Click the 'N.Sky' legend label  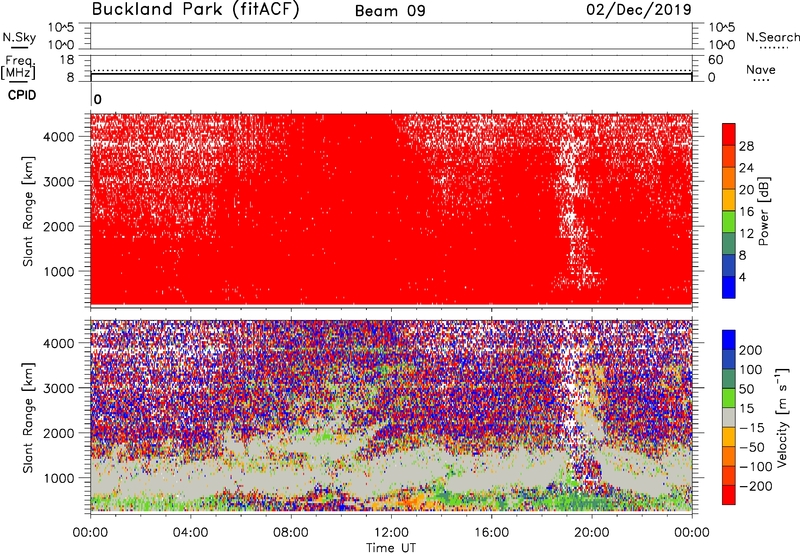point(19,37)
